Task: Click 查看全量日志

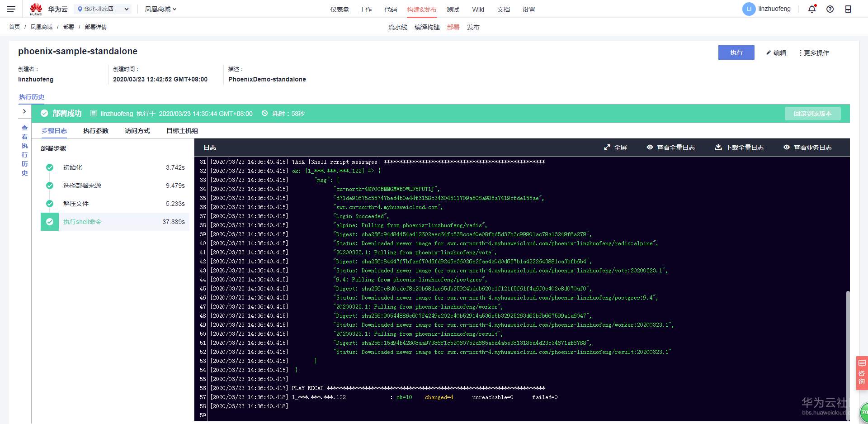Action: [671, 148]
